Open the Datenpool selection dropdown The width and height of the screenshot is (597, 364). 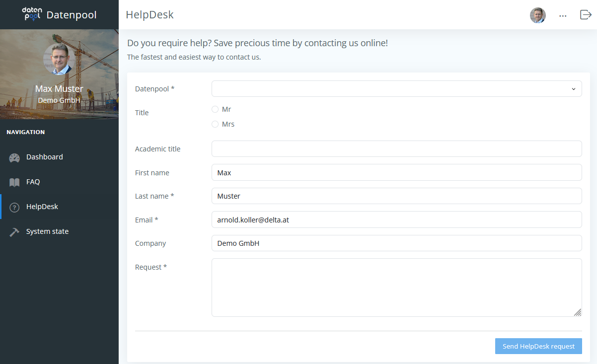396,88
